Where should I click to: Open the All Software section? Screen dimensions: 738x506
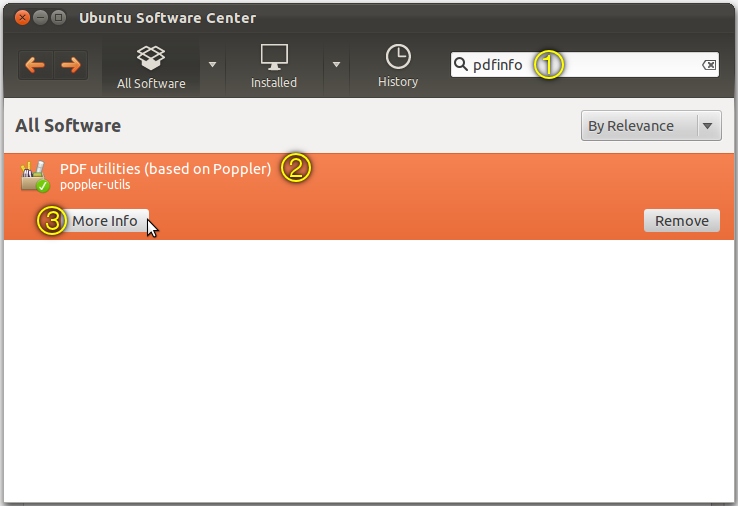pyautogui.click(x=151, y=66)
